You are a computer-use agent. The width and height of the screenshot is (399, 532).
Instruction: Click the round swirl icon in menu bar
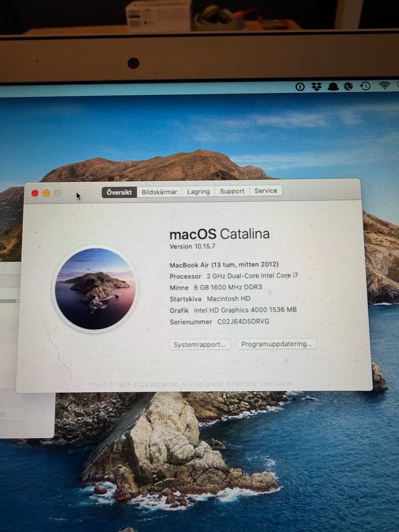tap(349, 86)
